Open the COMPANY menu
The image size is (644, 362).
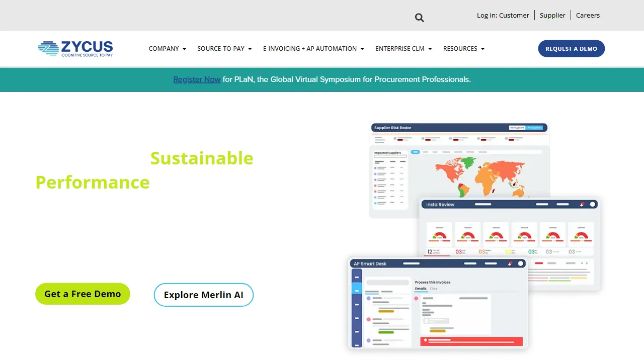coord(168,49)
